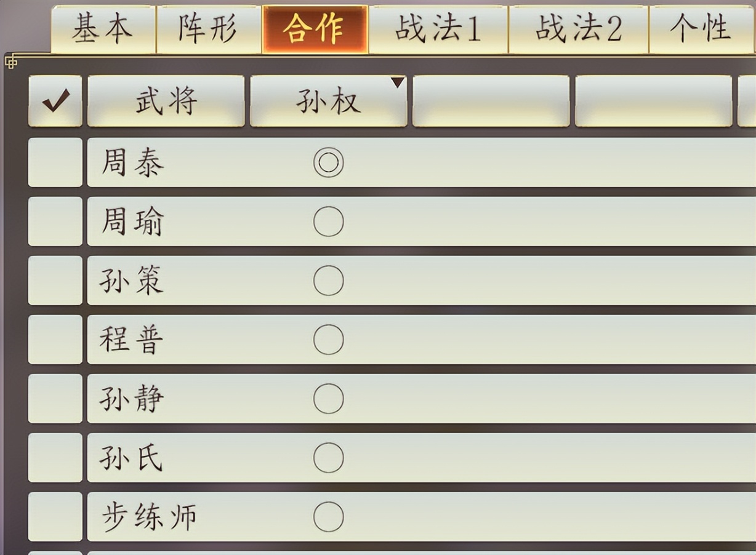The width and height of the screenshot is (756, 555).
Task: Go to the 战法2 tab
Action: coord(578,30)
